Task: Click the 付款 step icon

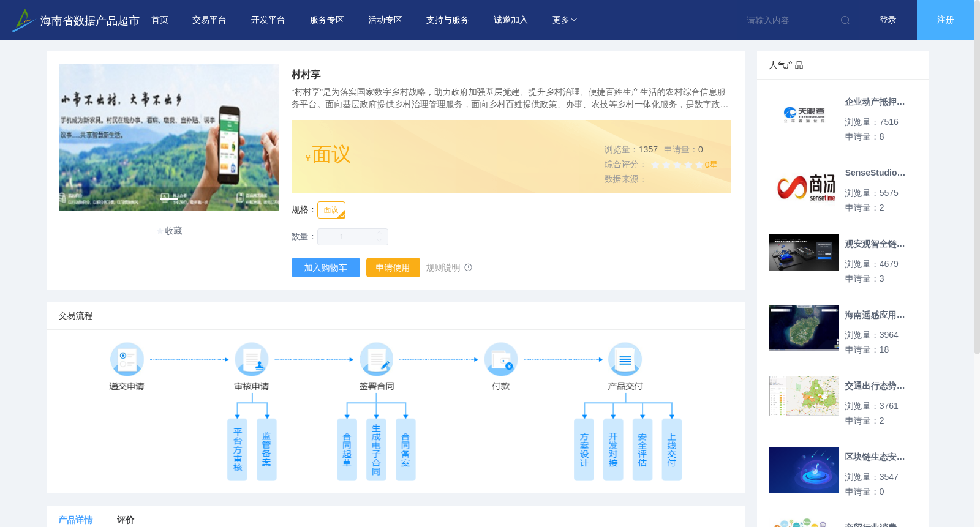Action: [501, 359]
